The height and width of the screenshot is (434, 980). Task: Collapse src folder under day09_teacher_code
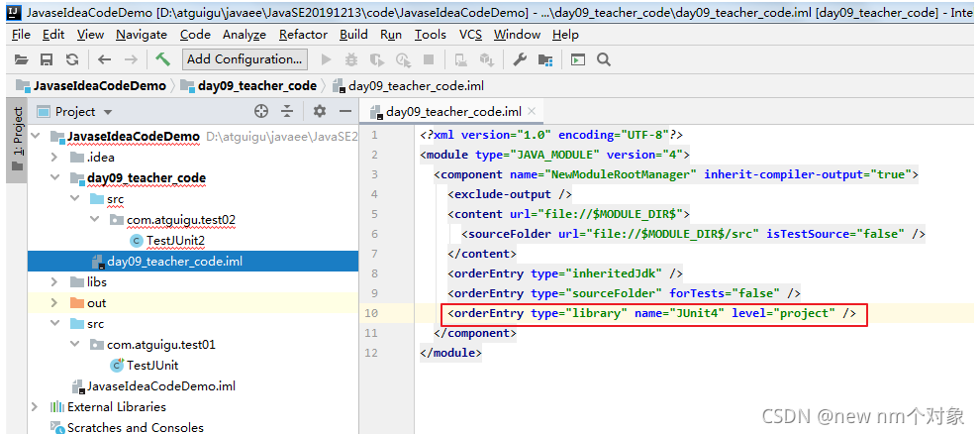(x=75, y=199)
